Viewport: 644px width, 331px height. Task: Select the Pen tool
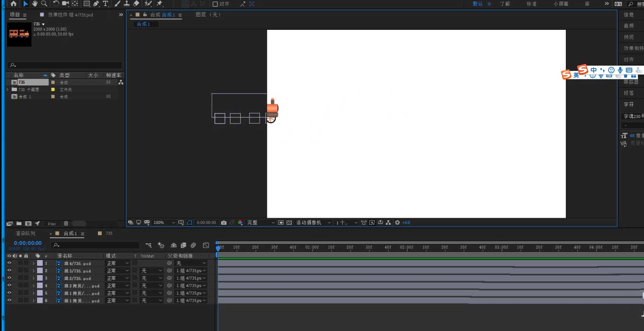coord(96,4)
